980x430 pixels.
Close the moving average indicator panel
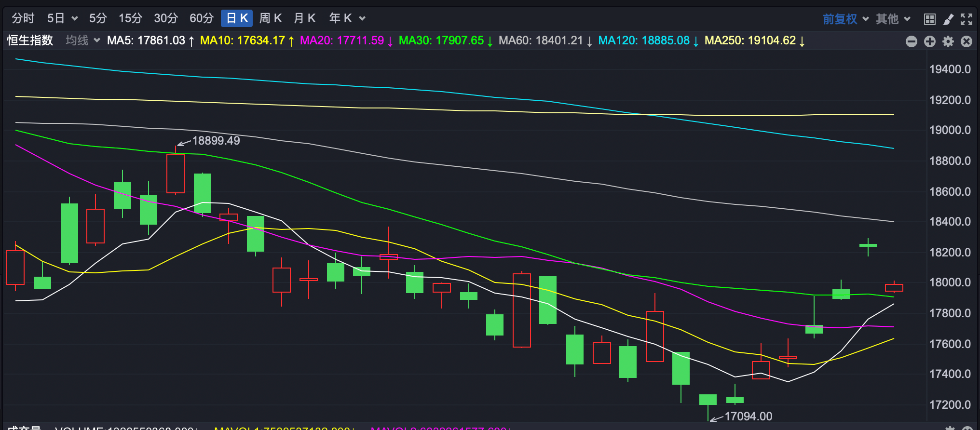coord(966,41)
